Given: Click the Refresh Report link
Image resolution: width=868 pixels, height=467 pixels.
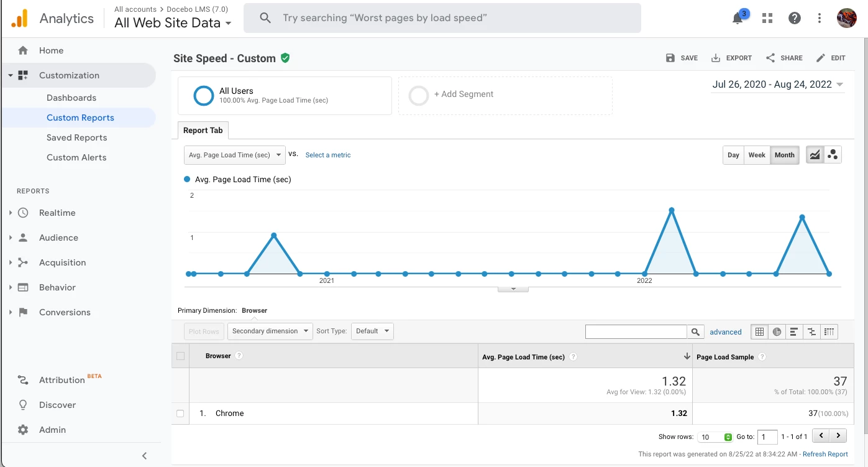Looking at the screenshot, I should pyautogui.click(x=825, y=455).
